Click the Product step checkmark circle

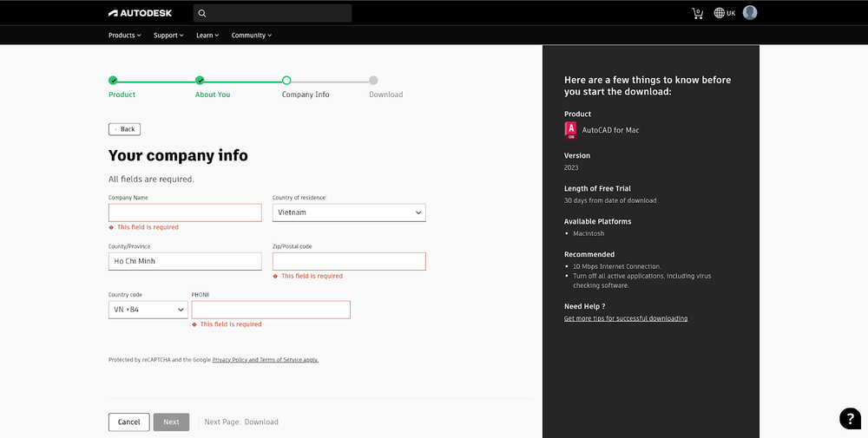pos(113,81)
